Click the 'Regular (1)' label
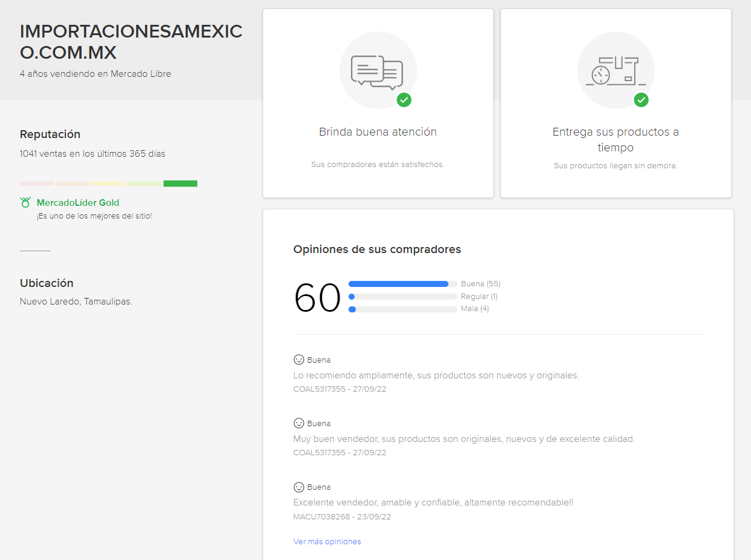The width and height of the screenshot is (751, 560). pyautogui.click(x=479, y=297)
